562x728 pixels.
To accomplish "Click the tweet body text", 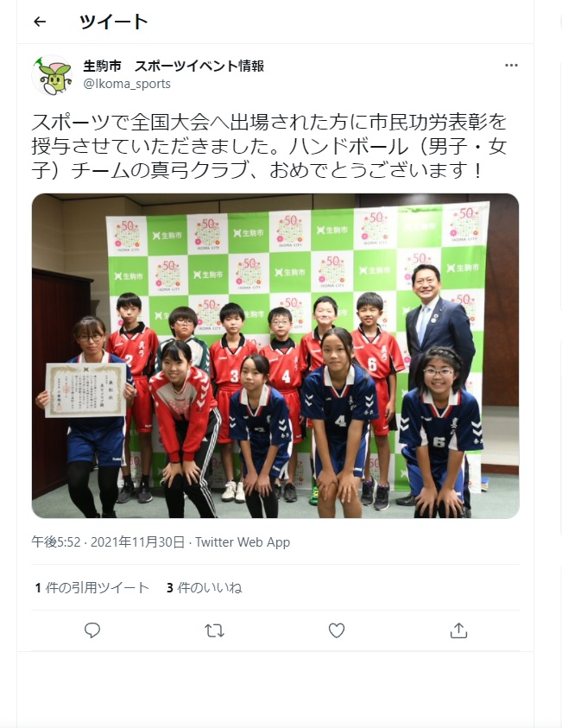I will point(269,146).
